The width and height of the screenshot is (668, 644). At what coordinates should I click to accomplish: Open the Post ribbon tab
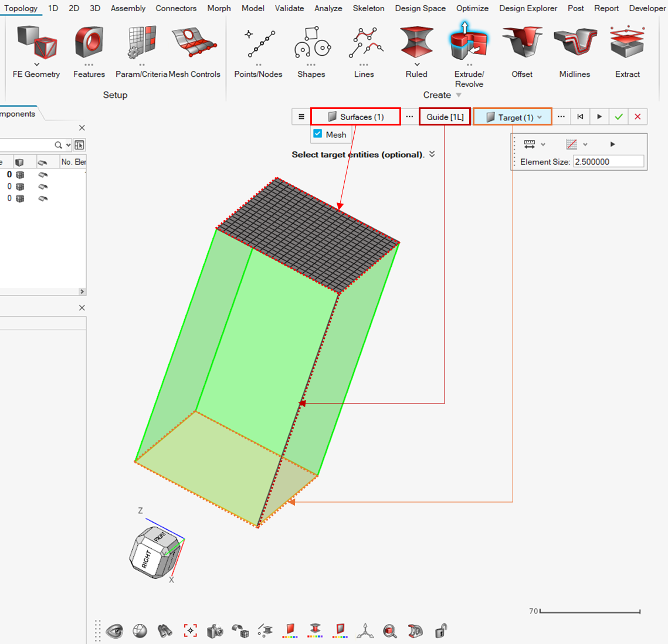[575, 8]
